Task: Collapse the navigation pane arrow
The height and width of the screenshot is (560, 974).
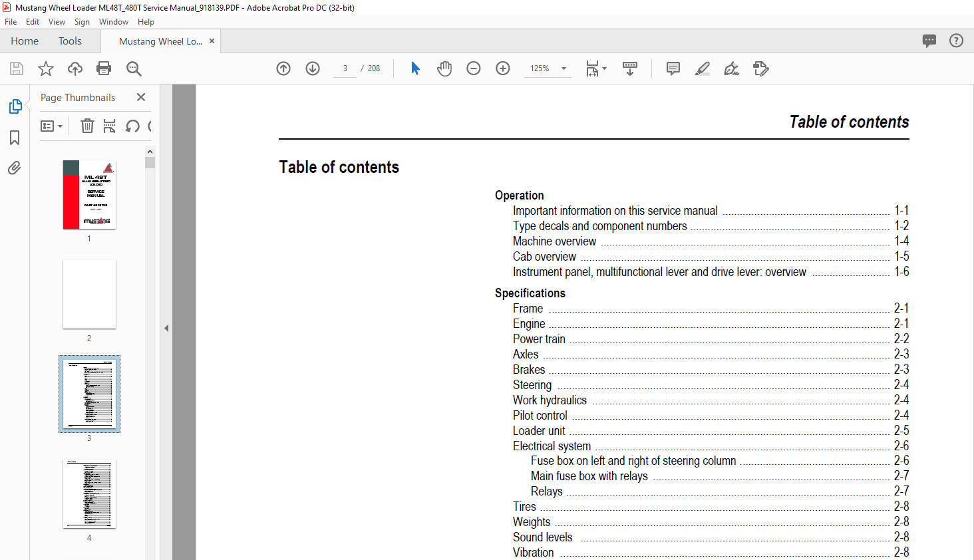Action: pos(166,328)
